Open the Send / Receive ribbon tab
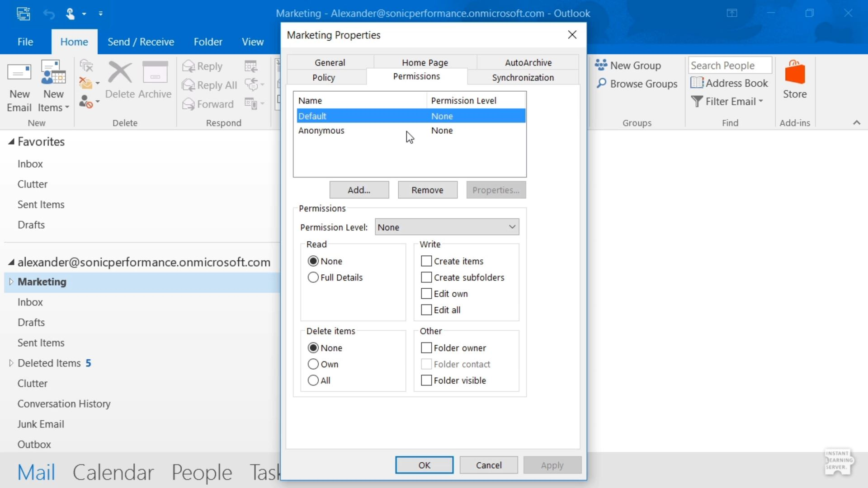Image resolution: width=868 pixels, height=488 pixels. tap(141, 41)
